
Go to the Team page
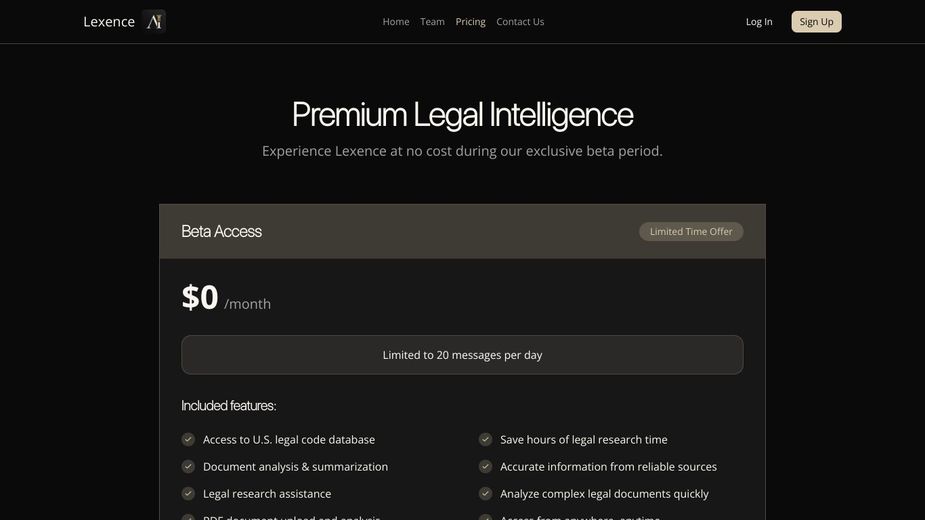(x=432, y=22)
